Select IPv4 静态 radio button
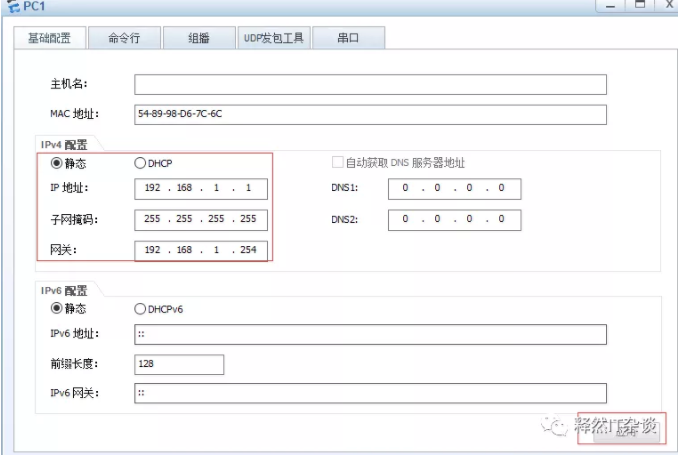Image resolution: width=687 pixels, height=456 pixels. (57, 163)
